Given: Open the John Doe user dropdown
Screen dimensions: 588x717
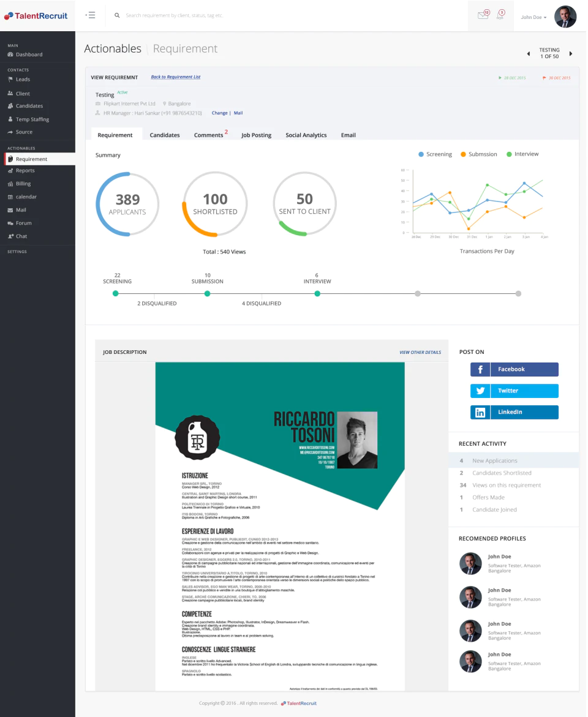Looking at the screenshot, I should point(534,17).
